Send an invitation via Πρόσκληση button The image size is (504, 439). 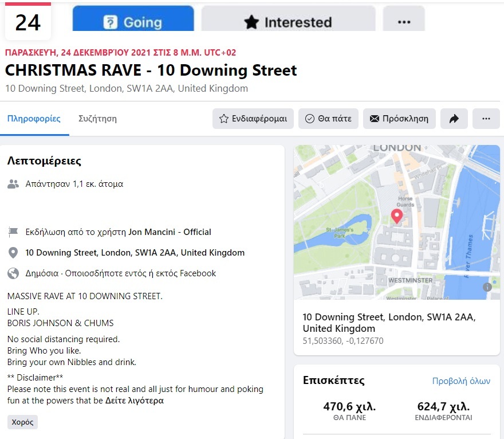tap(399, 119)
